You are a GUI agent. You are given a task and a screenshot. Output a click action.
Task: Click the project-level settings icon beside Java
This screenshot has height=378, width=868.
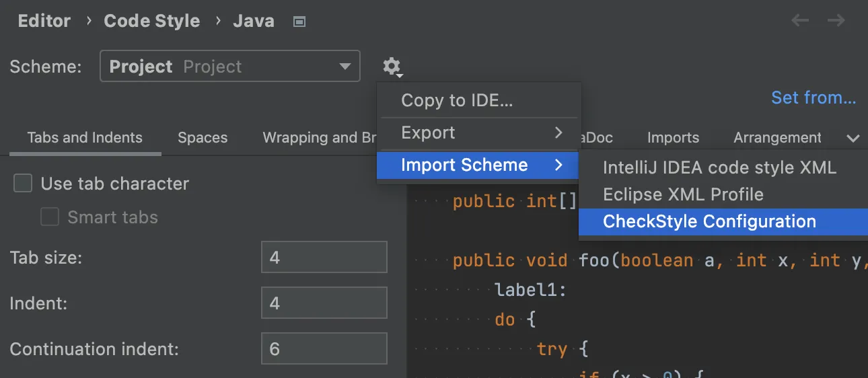pyautogui.click(x=300, y=22)
